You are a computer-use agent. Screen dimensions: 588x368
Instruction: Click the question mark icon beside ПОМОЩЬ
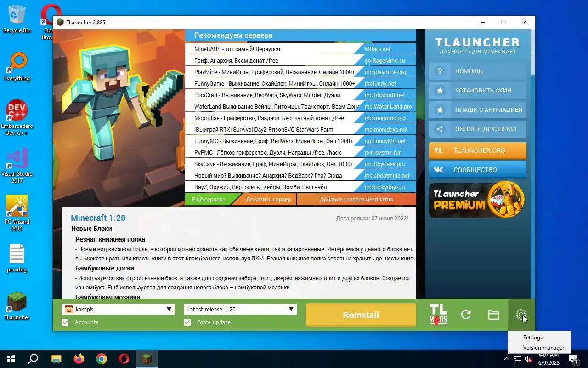point(440,71)
